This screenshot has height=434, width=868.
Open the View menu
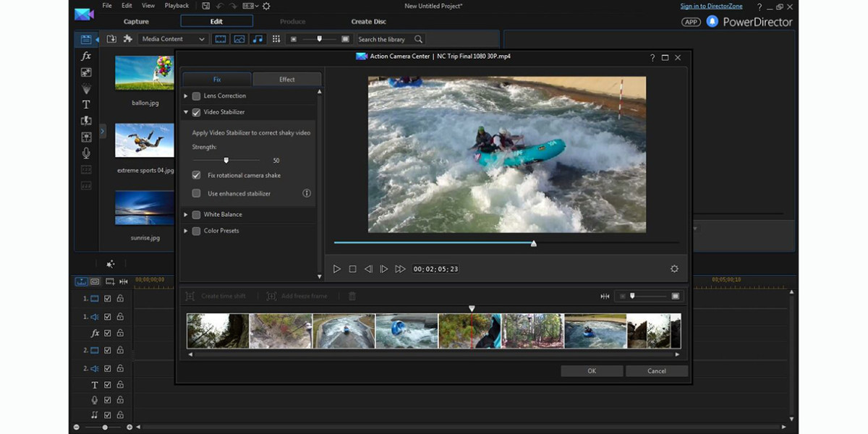(x=148, y=6)
